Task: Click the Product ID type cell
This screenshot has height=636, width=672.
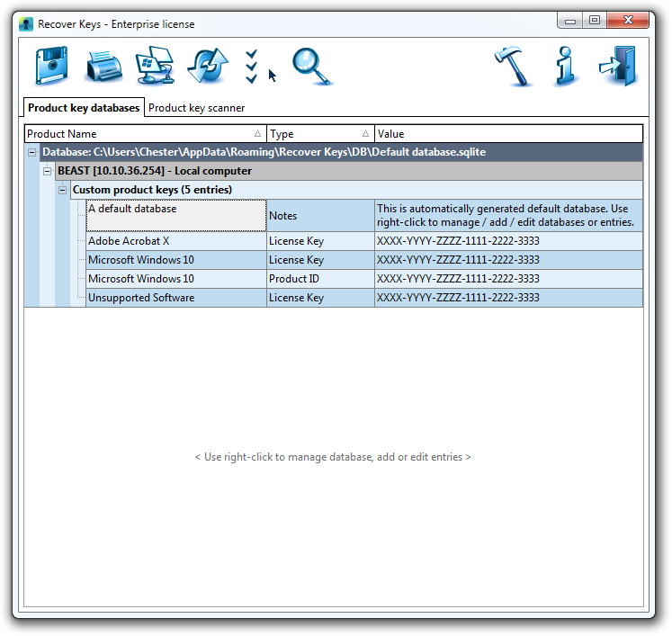Action: pos(320,279)
